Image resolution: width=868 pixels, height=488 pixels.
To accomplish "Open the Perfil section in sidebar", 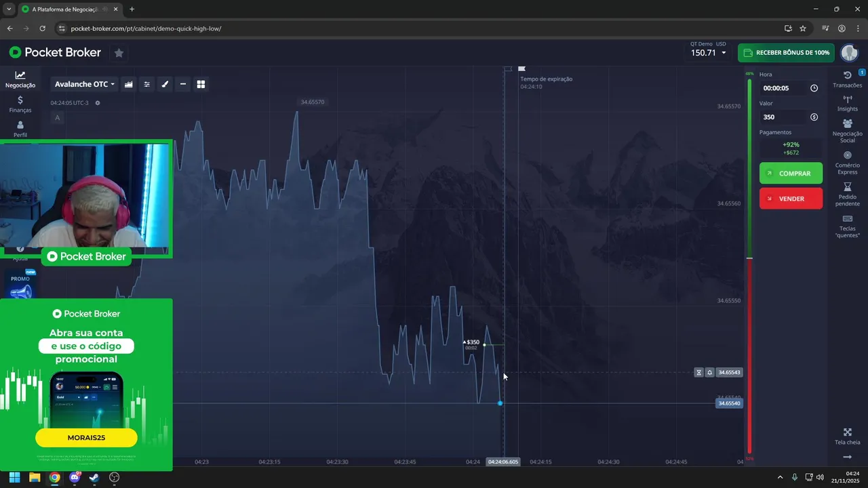I will coord(20,129).
